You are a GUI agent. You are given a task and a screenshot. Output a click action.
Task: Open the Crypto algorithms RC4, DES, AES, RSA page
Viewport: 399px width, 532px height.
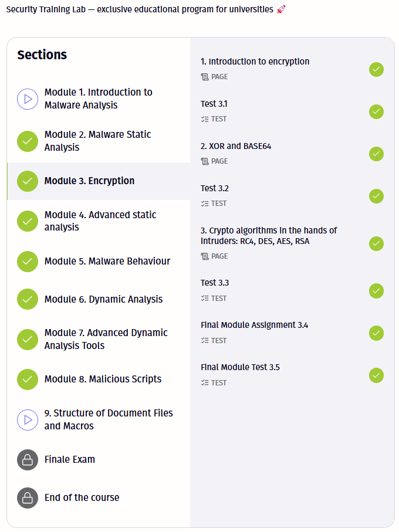pos(269,236)
